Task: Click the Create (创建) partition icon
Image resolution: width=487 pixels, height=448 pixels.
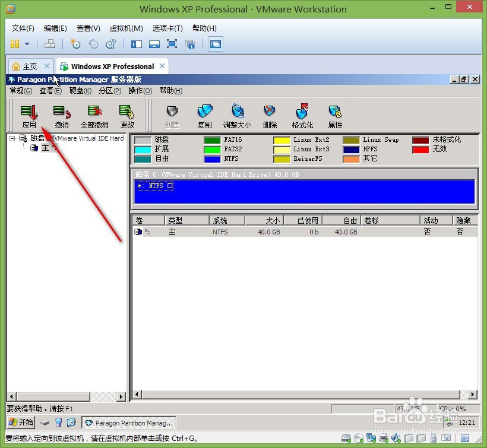Action: tap(172, 117)
